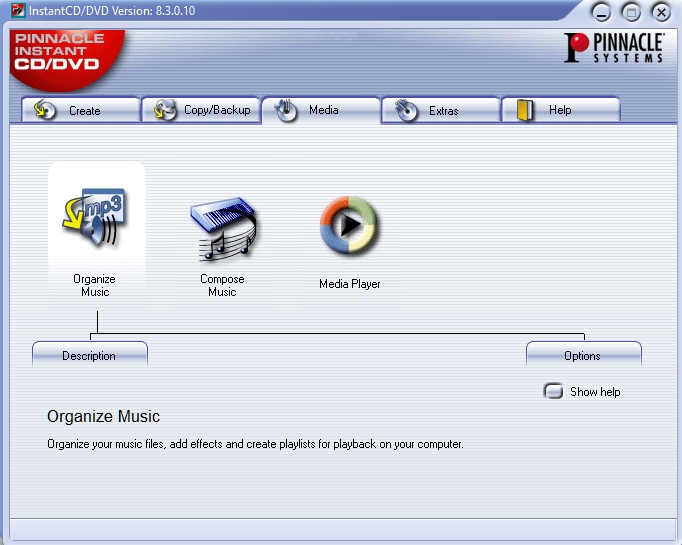Image resolution: width=682 pixels, height=545 pixels.
Task: Maximize the InstantCD/DVD window
Action: click(632, 13)
